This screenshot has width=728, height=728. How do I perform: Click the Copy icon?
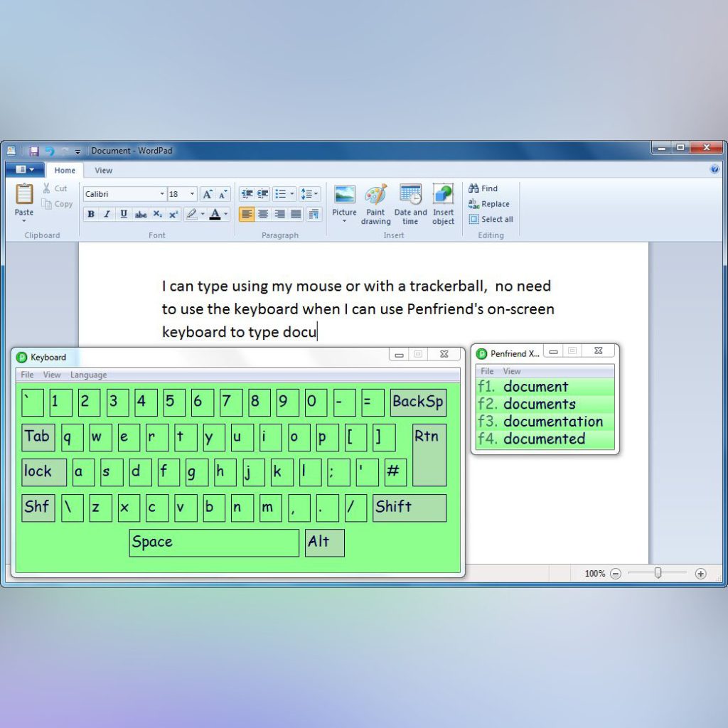[46, 204]
